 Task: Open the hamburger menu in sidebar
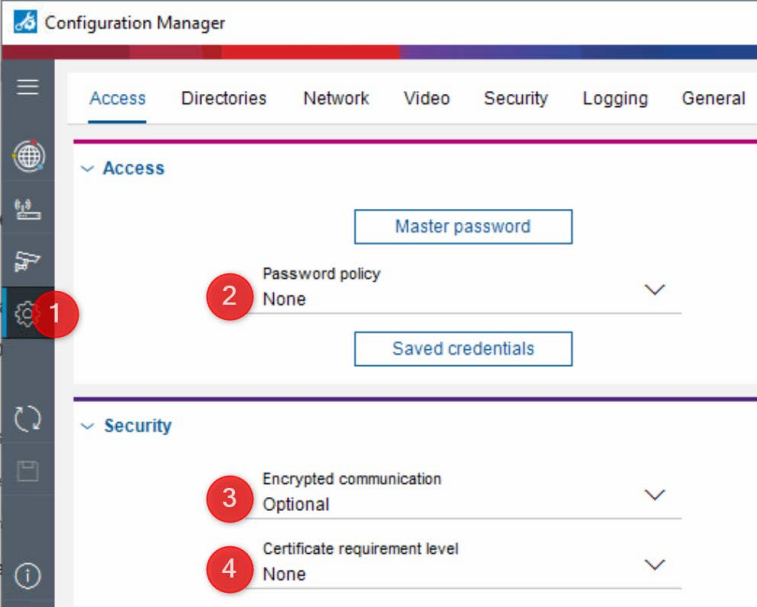click(28, 87)
